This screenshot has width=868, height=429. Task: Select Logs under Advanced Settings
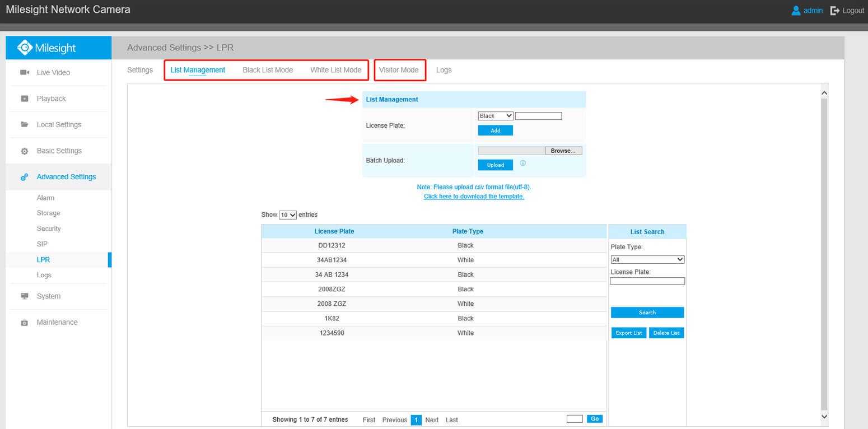tap(44, 275)
